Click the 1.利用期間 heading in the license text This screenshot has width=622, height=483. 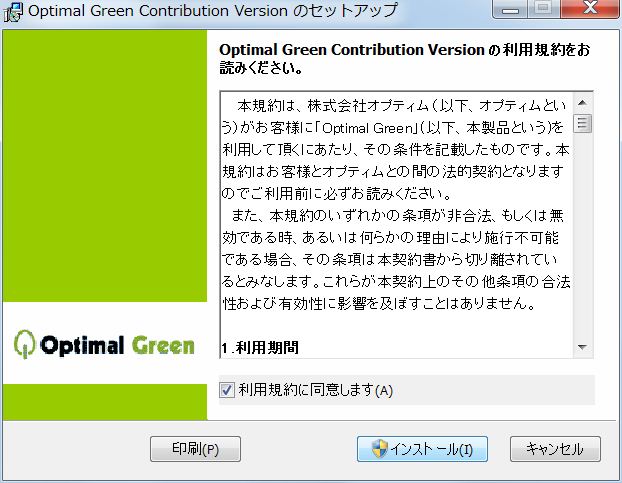(260, 348)
